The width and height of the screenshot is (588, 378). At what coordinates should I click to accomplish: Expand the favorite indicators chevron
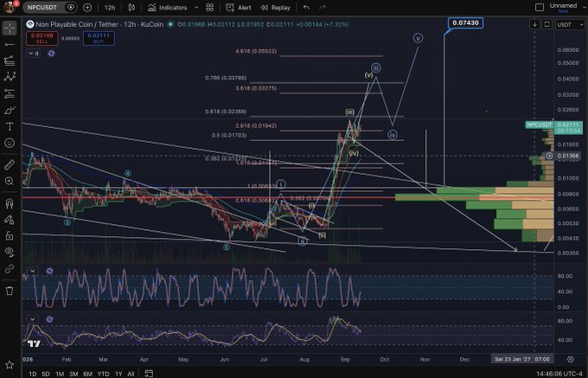[x=196, y=8]
